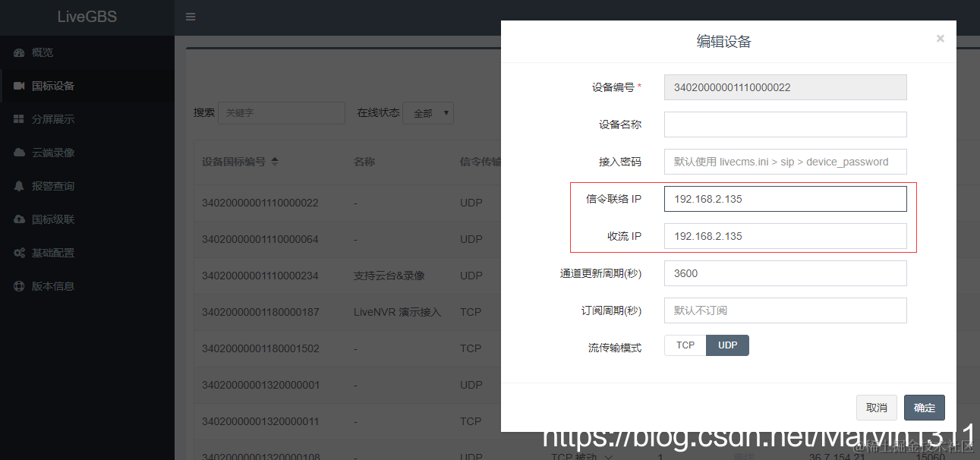This screenshot has width=980, height=460.
Task: Click the 报警查询 bell icon
Action: point(19,186)
